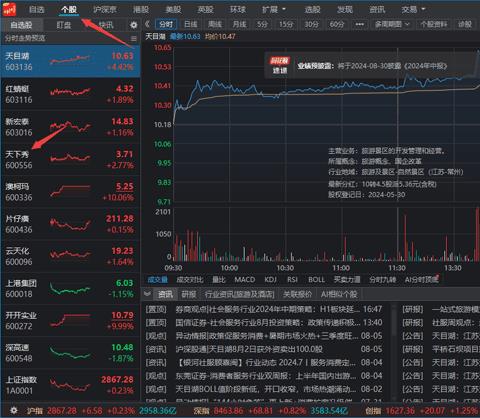Open the AI相似个股 tab

[x=339, y=294]
